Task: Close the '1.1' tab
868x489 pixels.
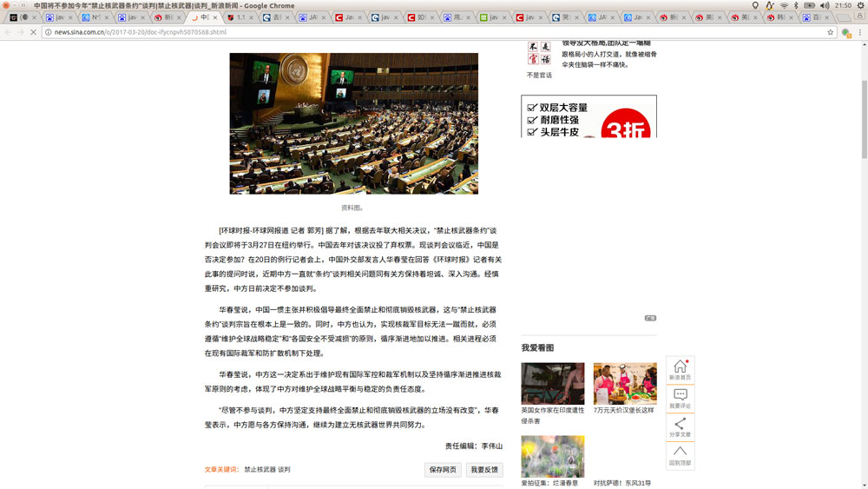Action: click(251, 17)
